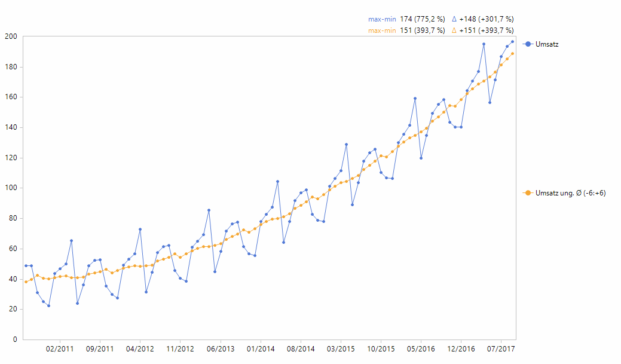Screen dimensions: 621x364
Task: Toggle the Umsatz ung. Ø (-6:+6) series label
Action: pos(571,193)
